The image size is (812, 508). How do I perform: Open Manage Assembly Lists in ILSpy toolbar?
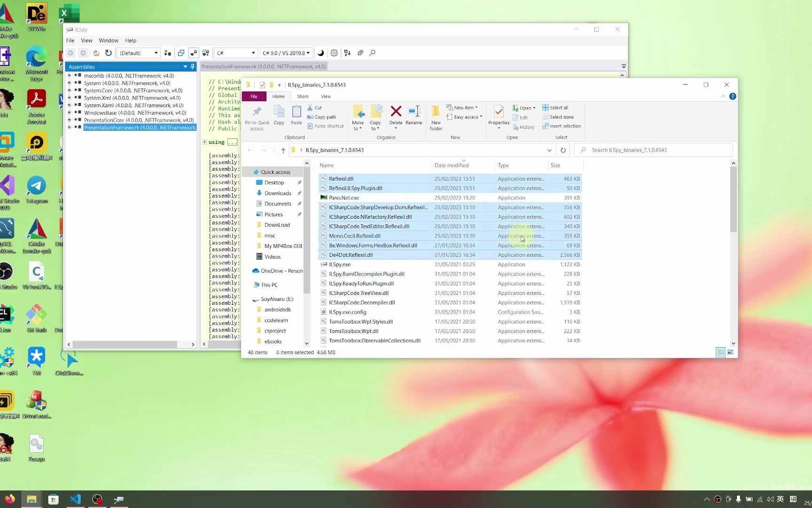[x=168, y=53]
